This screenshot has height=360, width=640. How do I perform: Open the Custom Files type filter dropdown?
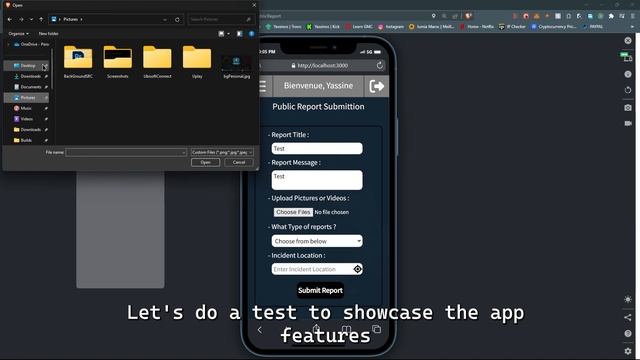(x=222, y=152)
